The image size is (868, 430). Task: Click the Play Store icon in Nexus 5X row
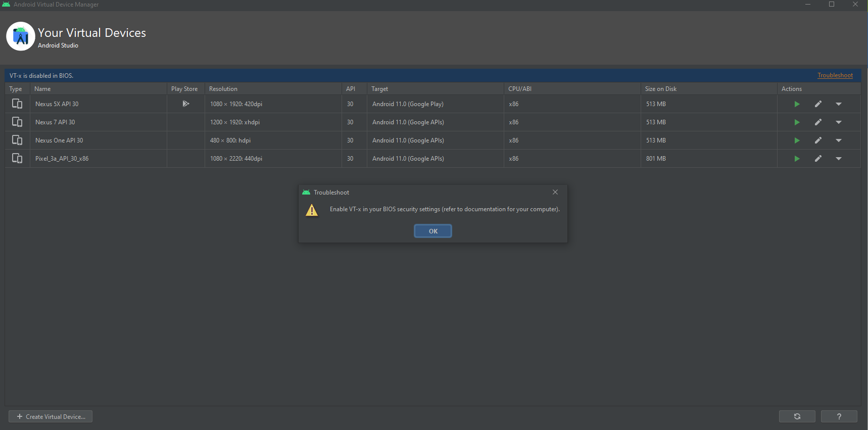(186, 104)
